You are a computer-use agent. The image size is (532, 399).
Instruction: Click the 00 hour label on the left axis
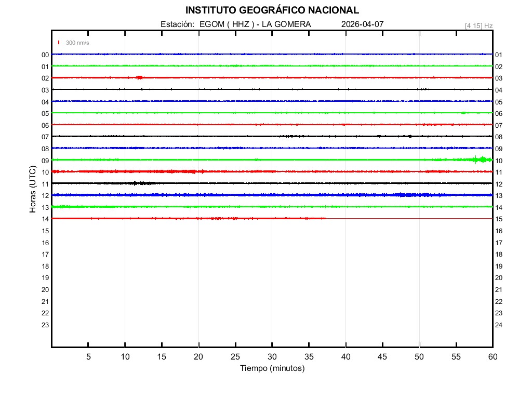(45, 55)
